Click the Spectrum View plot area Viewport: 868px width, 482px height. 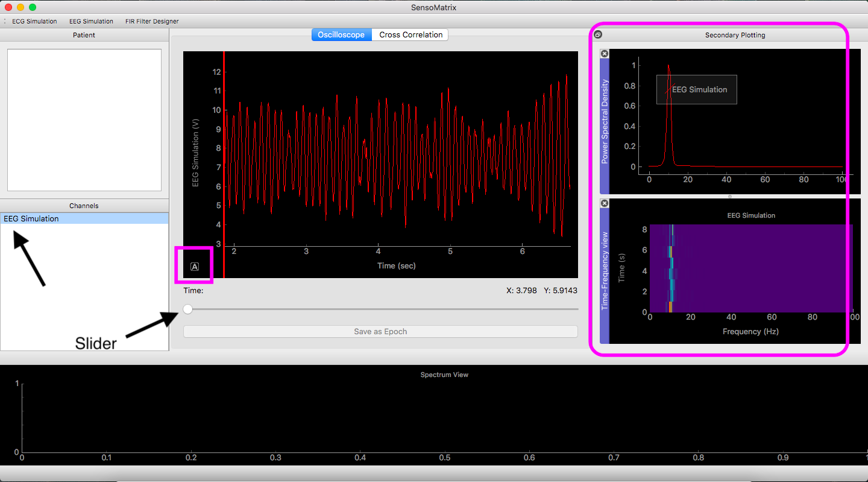coord(444,417)
